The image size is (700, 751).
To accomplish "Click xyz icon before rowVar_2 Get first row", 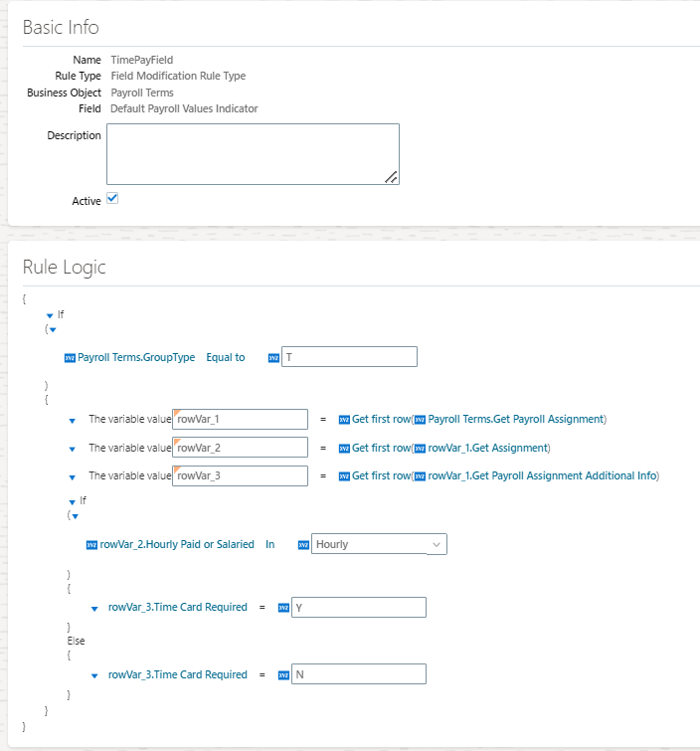I will pos(344,449).
